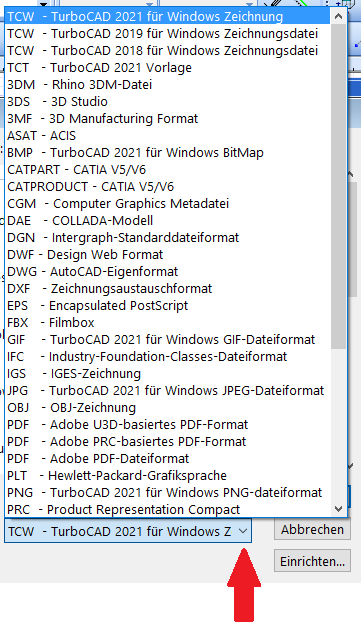Select EPS Encapsulated PostScript
Screen dimensions: 361x629
point(168,306)
